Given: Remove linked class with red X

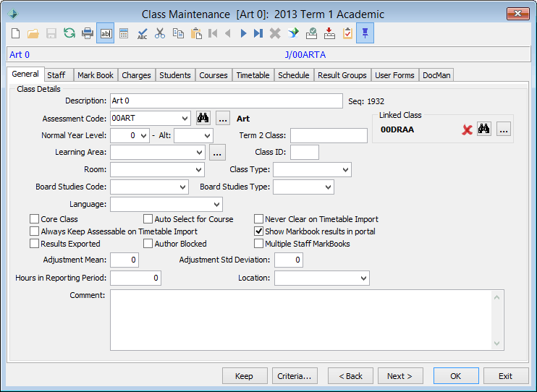Looking at the screenshot, I should (x=467, y=129).
